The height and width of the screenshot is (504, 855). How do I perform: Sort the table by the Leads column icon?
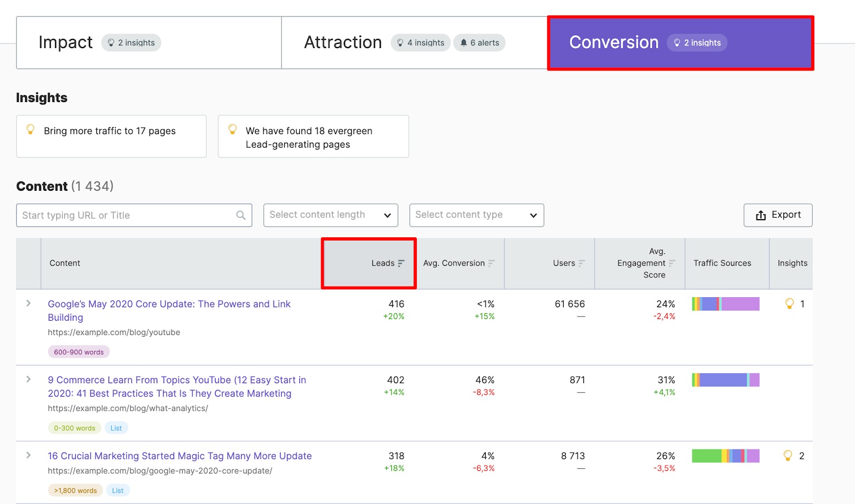point(400,263)
